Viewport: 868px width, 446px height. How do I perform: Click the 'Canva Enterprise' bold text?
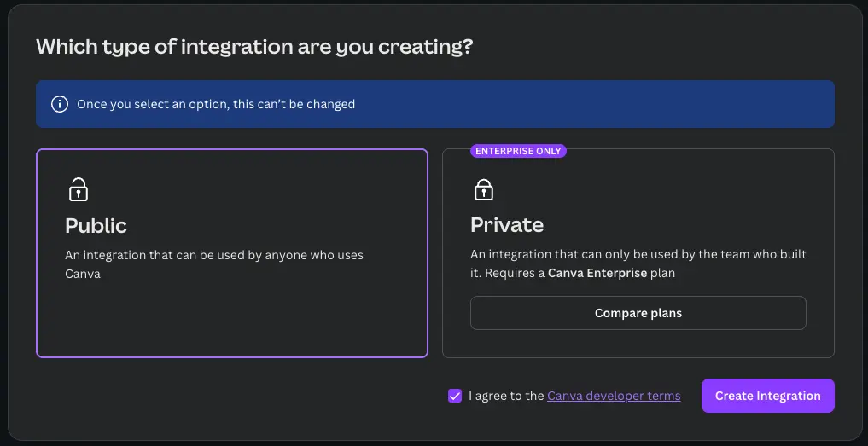(x=597, y=273)
